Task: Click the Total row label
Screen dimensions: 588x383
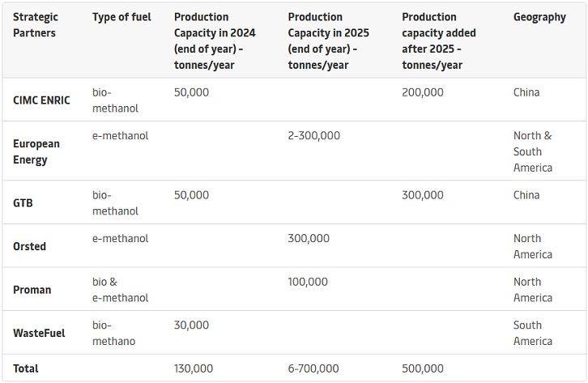Action: tap(26, 368)
